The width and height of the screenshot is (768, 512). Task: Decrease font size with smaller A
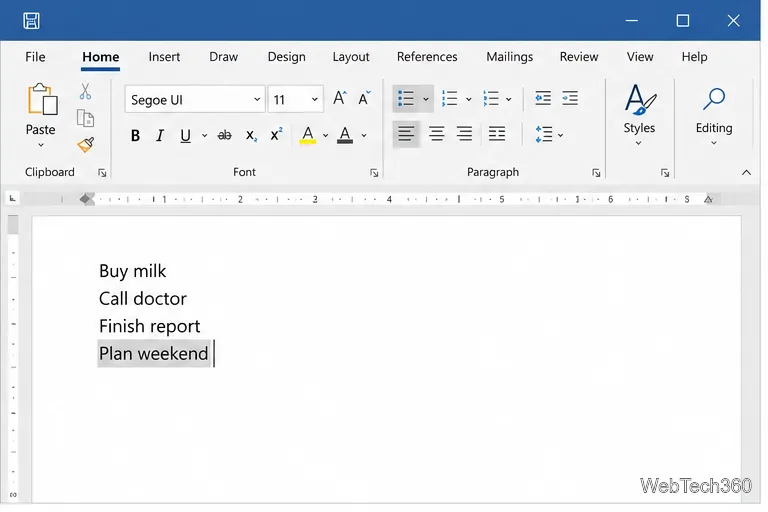click(364, 98)
